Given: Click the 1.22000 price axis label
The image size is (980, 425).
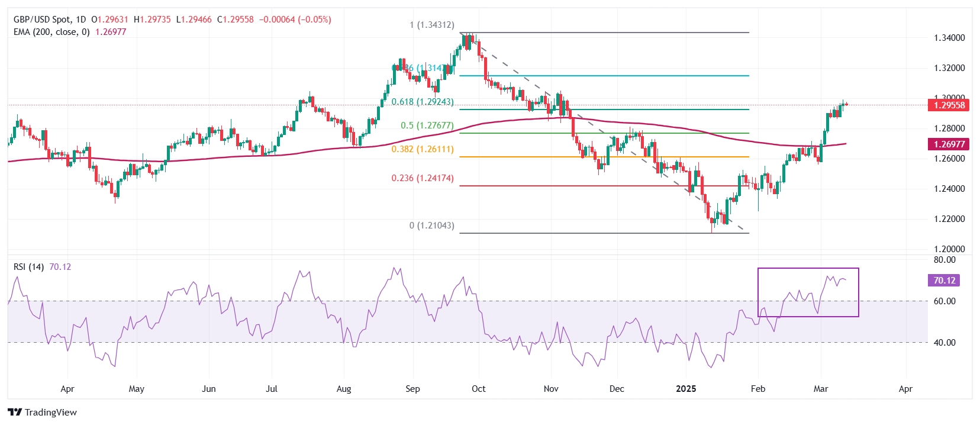Looking at the screenshot, I should coord(949,219).
